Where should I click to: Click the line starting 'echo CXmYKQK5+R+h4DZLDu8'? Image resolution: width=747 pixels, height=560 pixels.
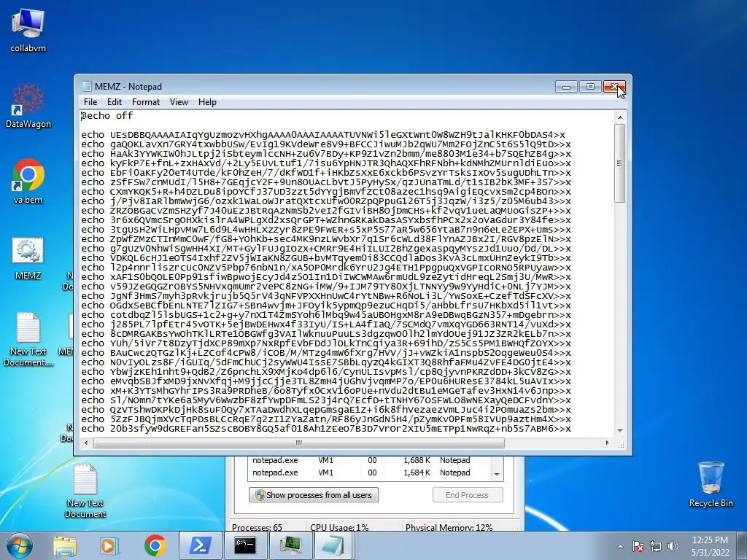(326, 192)
